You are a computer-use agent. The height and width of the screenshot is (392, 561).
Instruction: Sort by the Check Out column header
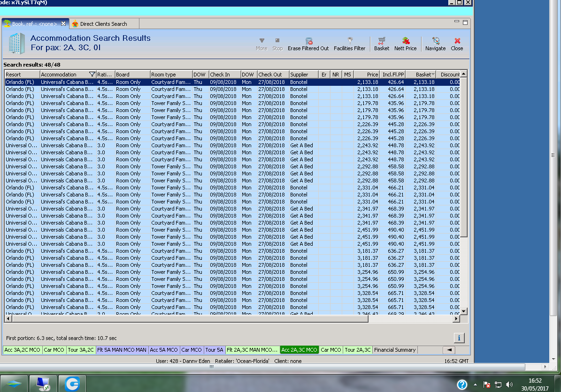273,75
